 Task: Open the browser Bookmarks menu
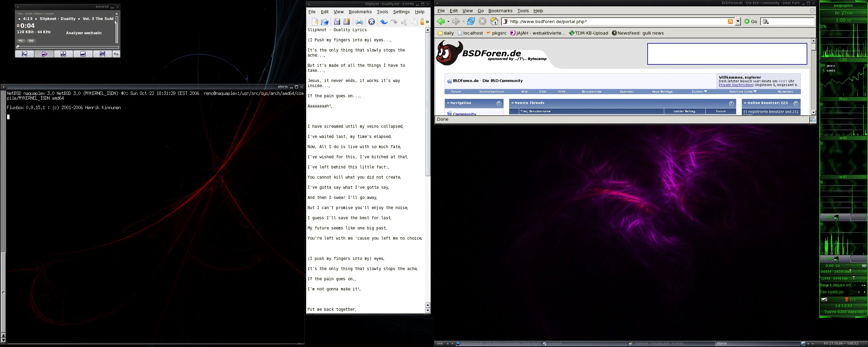[x=500, y=11]
